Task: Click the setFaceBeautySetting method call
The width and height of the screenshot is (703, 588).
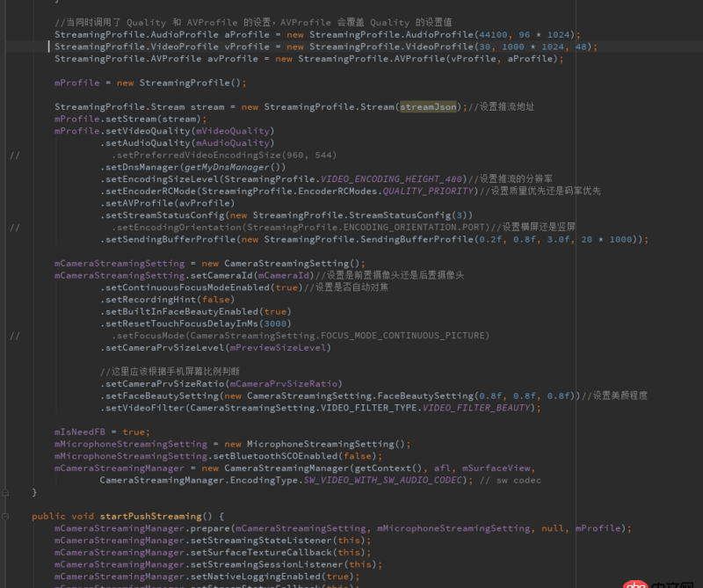Action: pyautogui.click(x=162, y=396)
